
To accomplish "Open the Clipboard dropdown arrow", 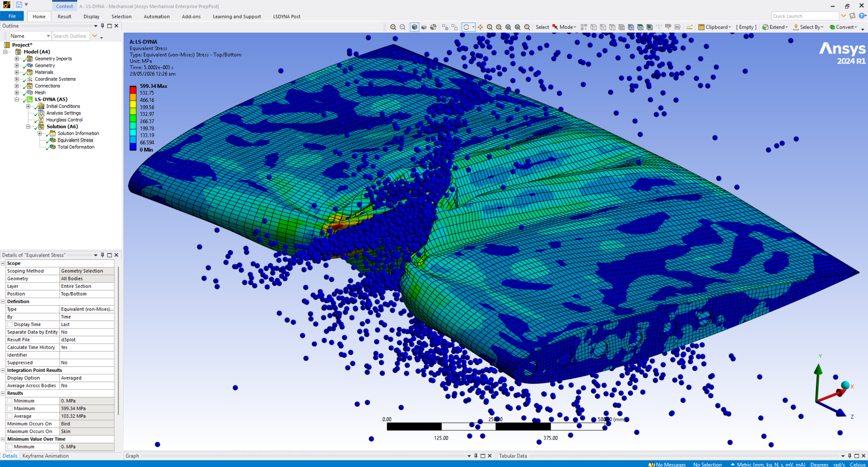I will point(730,27).
